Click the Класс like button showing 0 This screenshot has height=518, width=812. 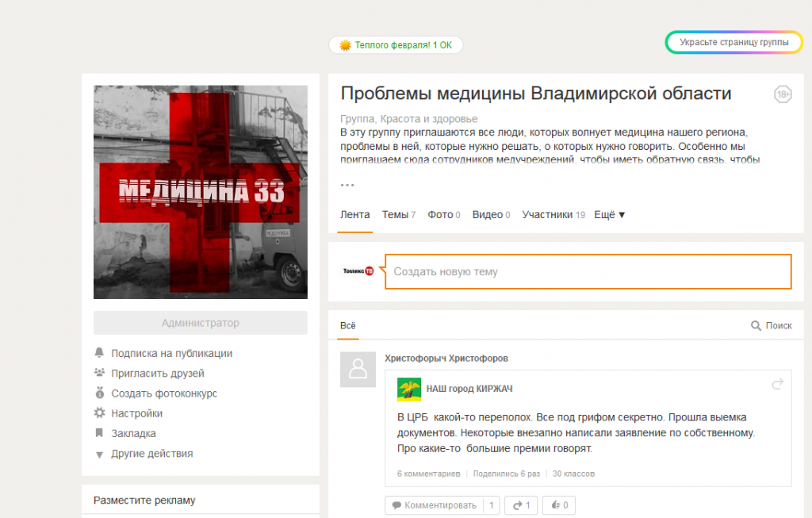(559, 505)
